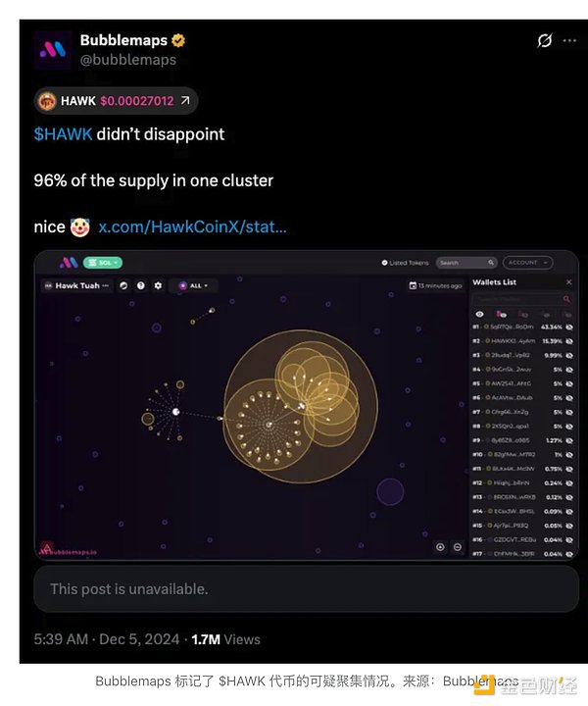Click the Grok icon on the post
This screenshot has width=588, height=706.
546,41
